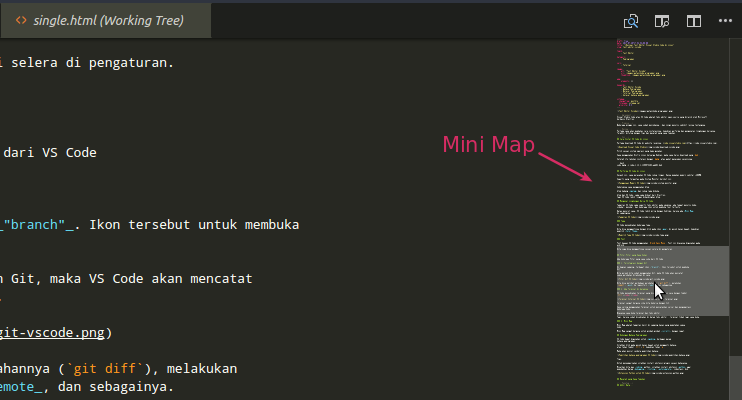Viewport: 742px width, 400px height.
Task: Open the more actions ellipsis menu
Action: coord(725,21)
